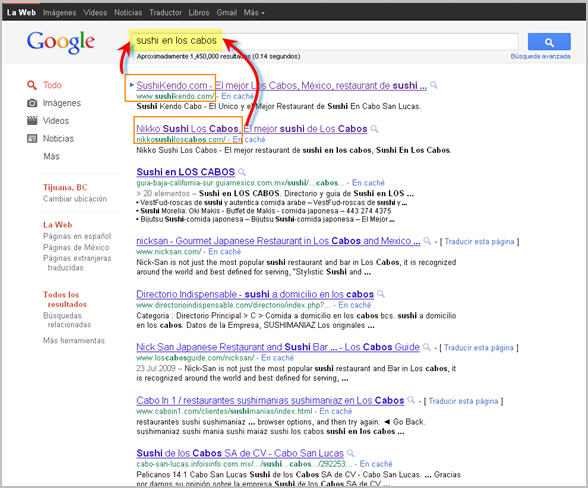Open nicksan Gourmet Japanese Restaurant result
Screen dimensions: 588x488
click(x=278, y=241)
